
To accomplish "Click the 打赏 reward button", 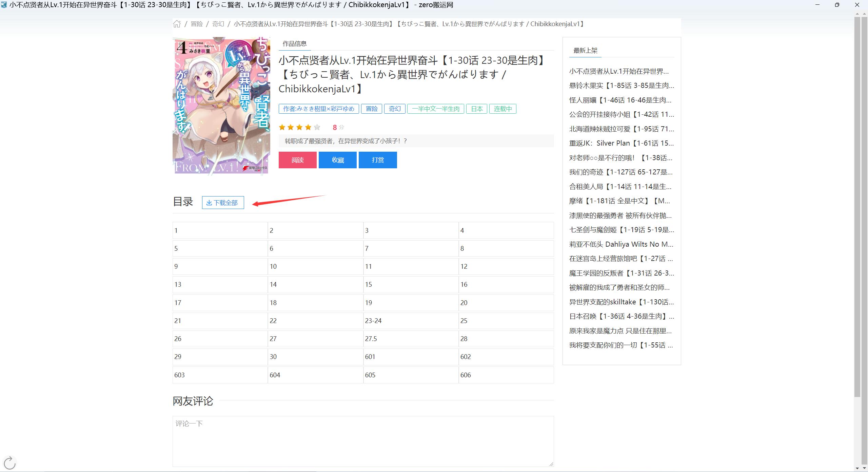I will [x=377, y=160].
